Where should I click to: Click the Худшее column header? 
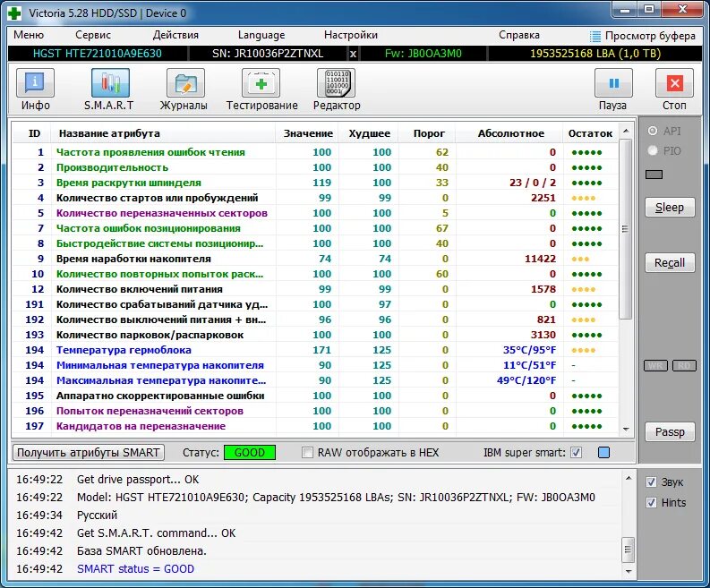(369, 133)
